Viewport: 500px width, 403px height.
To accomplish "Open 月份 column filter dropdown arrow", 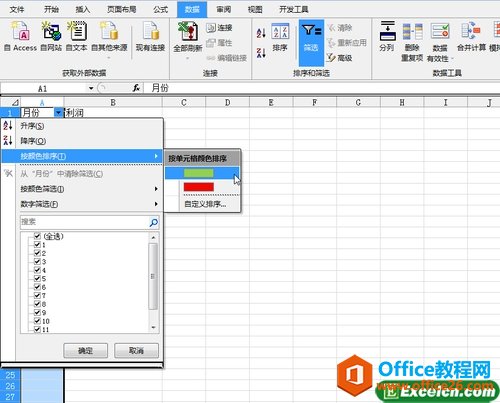I will coord(58,113).
